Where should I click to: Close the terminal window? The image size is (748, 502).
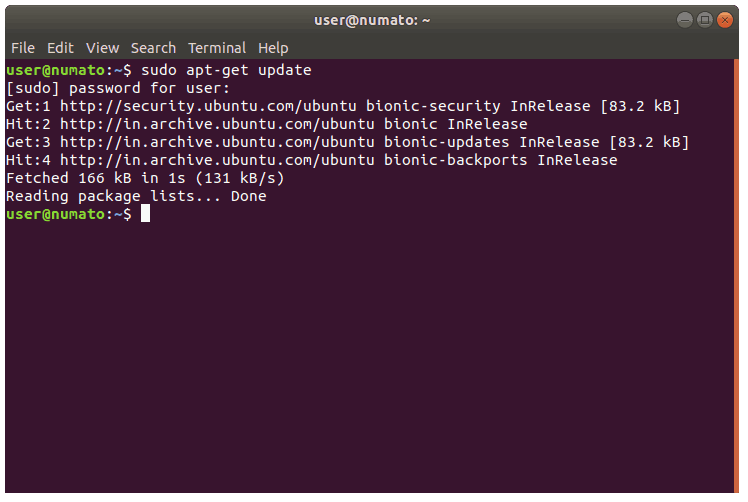coord(725,19)
